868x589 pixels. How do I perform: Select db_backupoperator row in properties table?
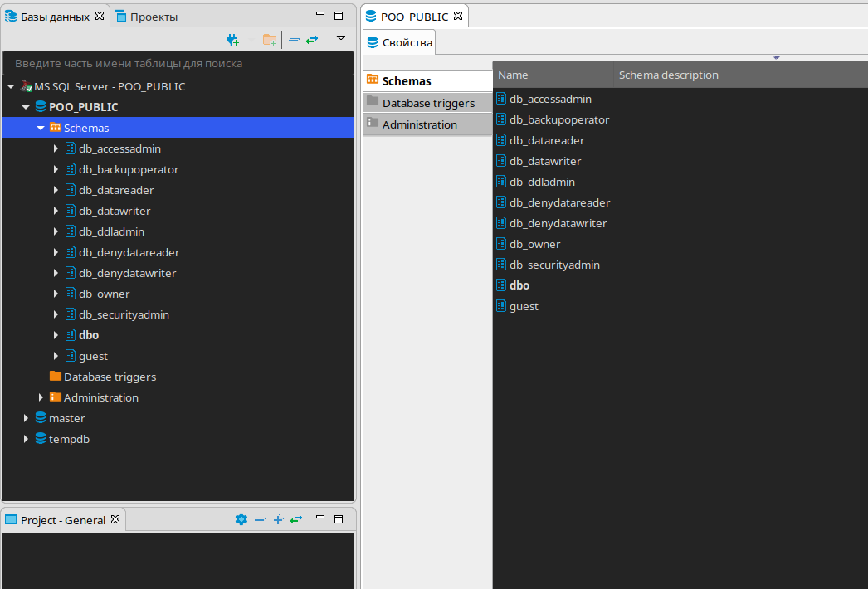680,119
